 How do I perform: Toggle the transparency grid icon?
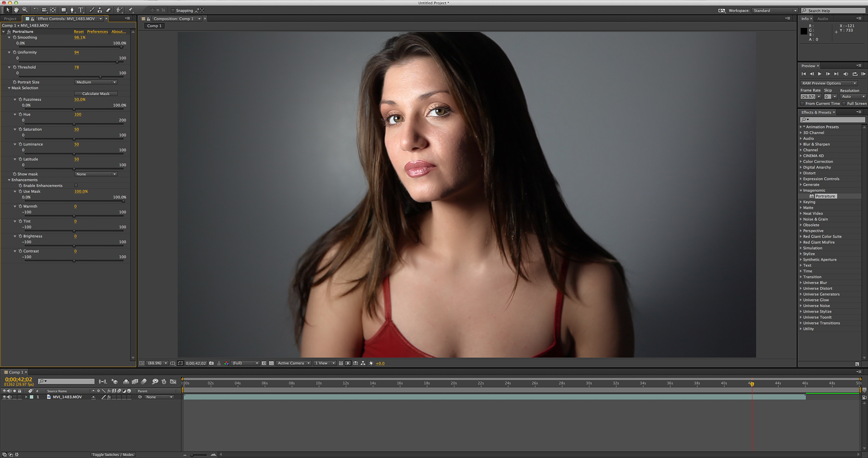click(271, 363)
